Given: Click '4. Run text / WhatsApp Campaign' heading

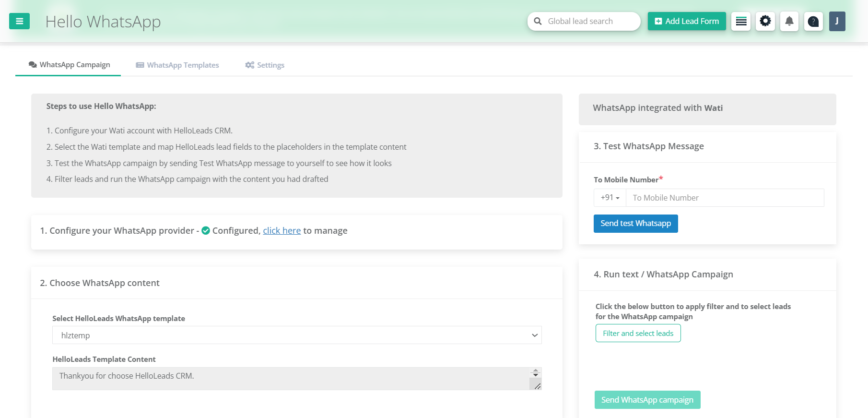Looking at the screenshot, I should click(664, 275).
